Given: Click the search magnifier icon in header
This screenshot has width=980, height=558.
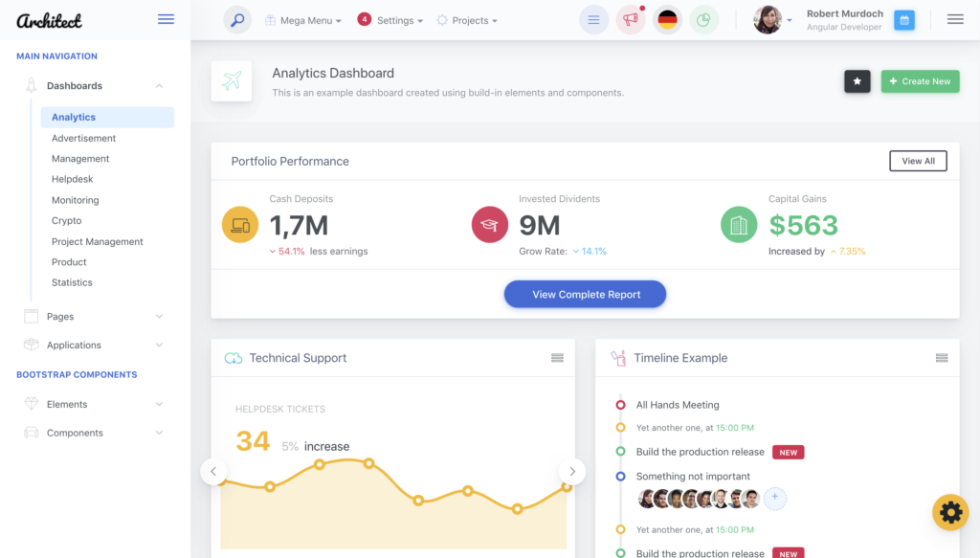Looking at the screenshot, I should click(x=237, y=20).
